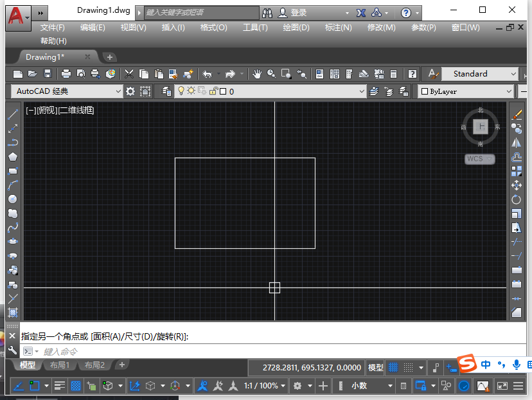Click the Rotate modify tool
The image size is (532, 400).
pyautogui.click(x=517, y=199)
